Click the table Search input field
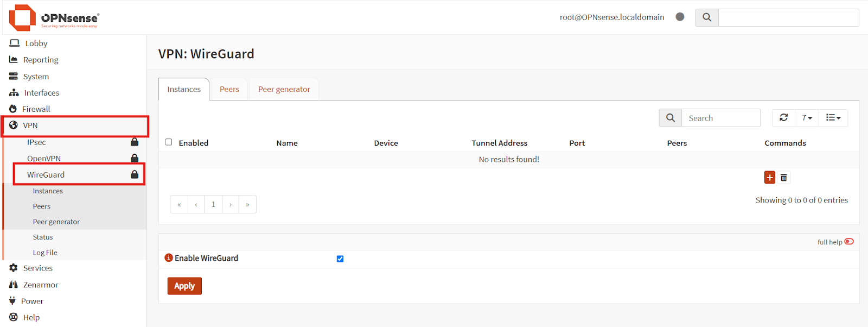Screen dimensions: 868x327 720,118
